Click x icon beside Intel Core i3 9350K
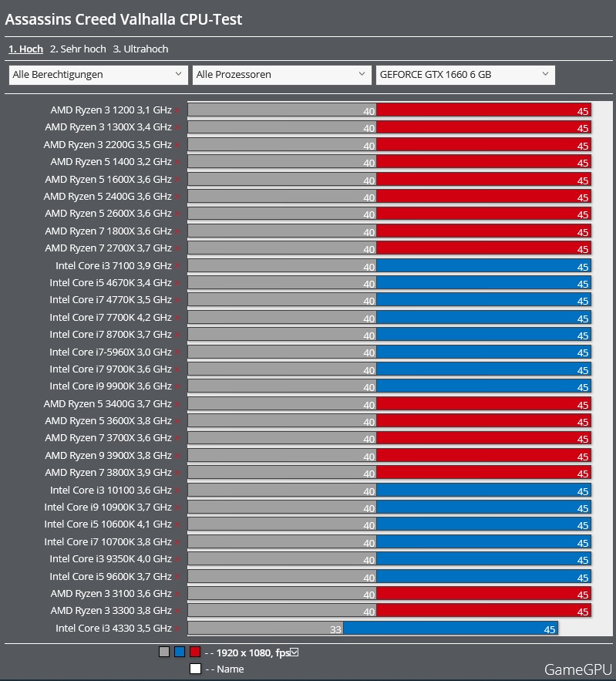The image size is (616, 681). (177, 560)
